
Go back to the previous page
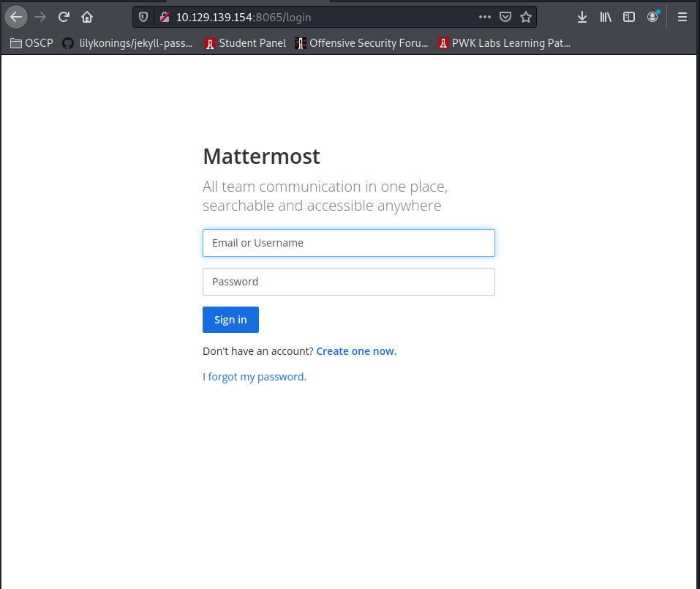(x=16, y=17)
